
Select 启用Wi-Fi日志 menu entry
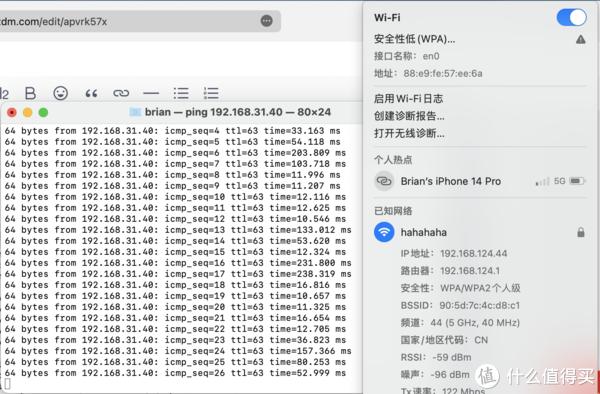(408, 99)
